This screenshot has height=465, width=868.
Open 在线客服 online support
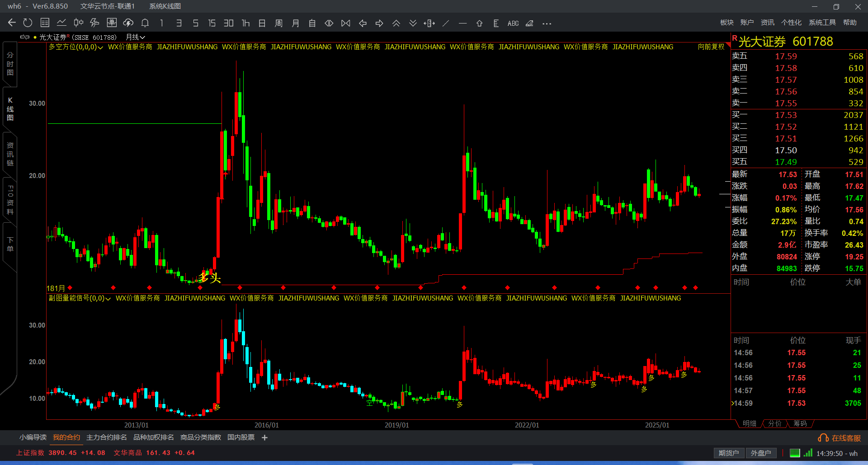[x=840, y=438]
